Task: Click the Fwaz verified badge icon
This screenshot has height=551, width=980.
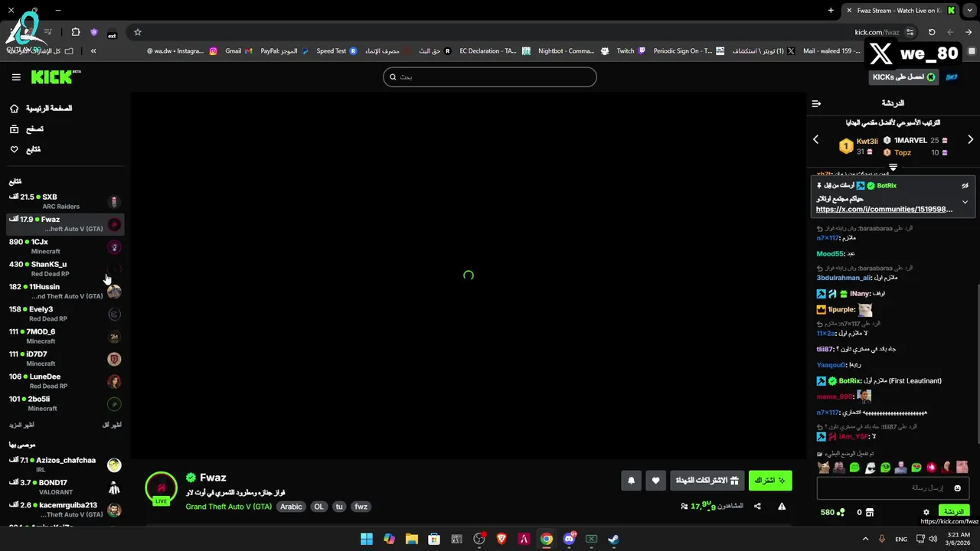Action: (x=191, y=478)
